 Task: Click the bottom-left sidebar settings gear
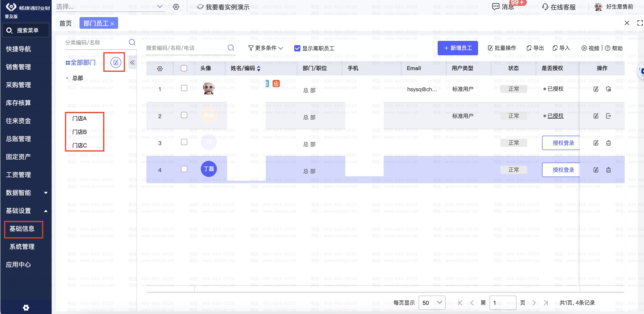click(x=26, y=307)
